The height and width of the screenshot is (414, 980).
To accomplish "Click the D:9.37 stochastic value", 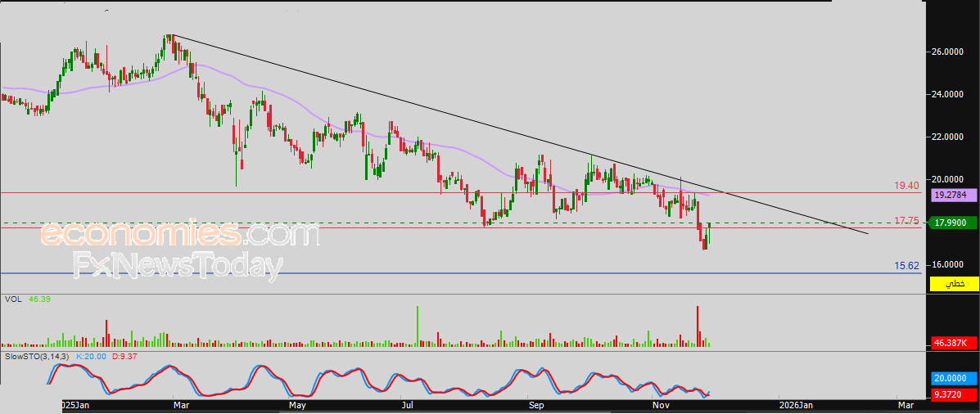I will (x=124, y=356).
